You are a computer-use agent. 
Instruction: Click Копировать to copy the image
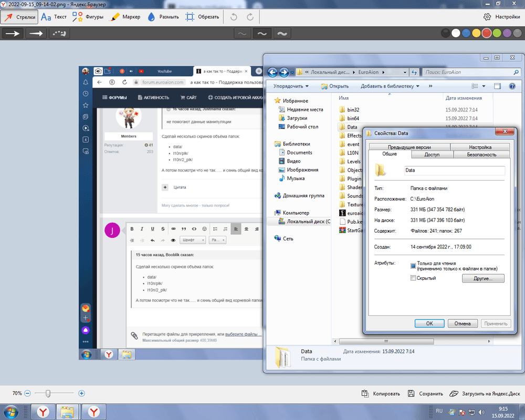pyautogui.click(x=381, y=393)
